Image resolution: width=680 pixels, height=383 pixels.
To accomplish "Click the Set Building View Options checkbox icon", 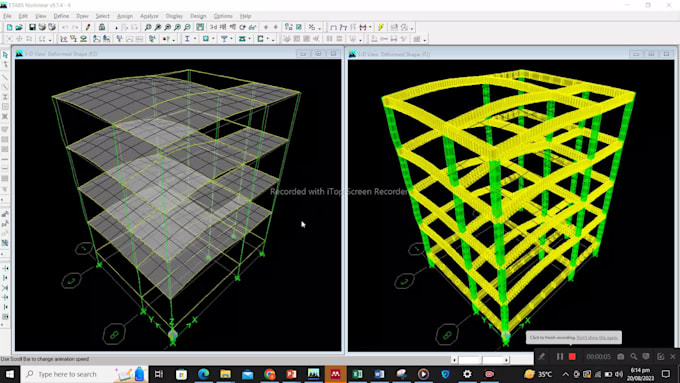I will coord(299,27).
